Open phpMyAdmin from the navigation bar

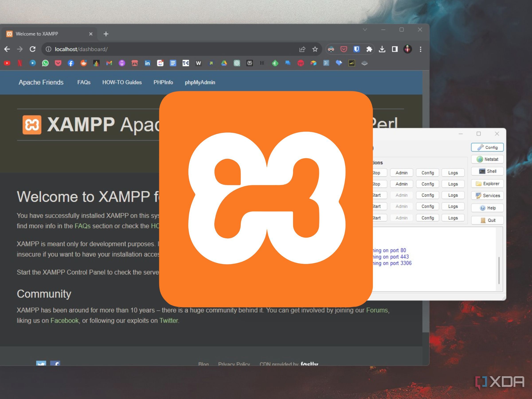(200, 82)
